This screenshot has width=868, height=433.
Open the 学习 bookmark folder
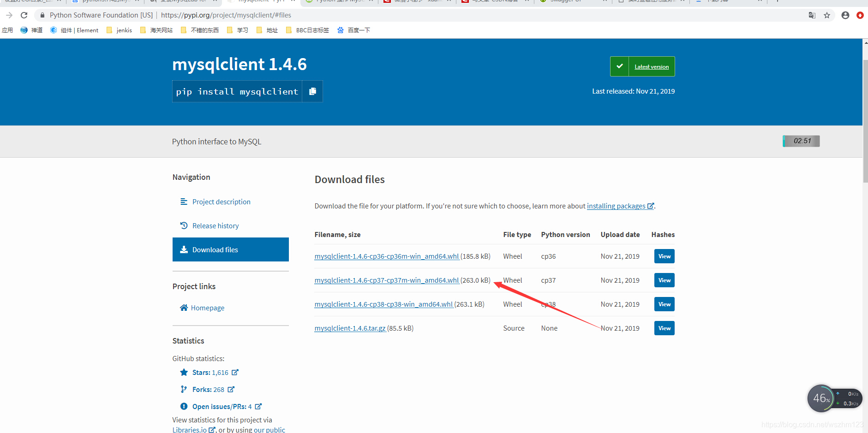click(x=238, y=30)
